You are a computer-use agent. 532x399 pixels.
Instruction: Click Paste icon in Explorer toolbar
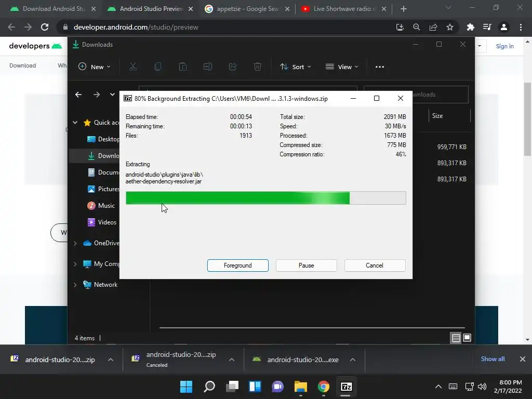pyautogui.click(x=183, y=67)
